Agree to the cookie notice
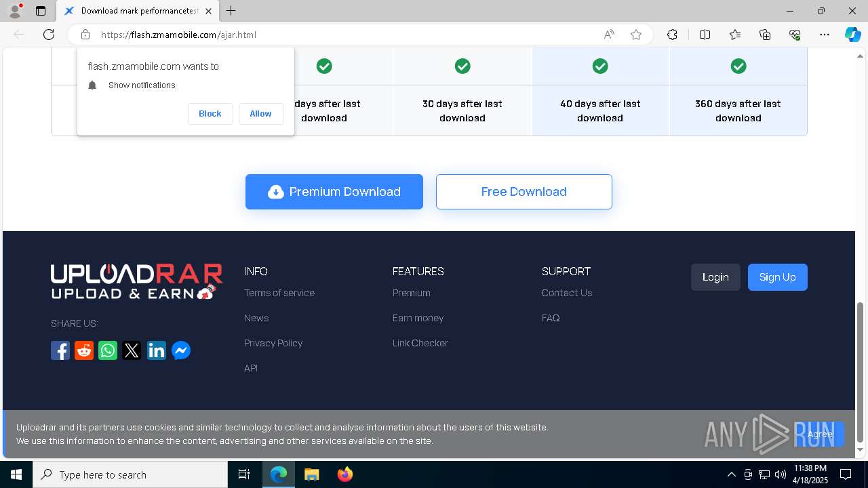Viewport: 868px width, 488px height. pyautogui.click(x=820, y=434)
